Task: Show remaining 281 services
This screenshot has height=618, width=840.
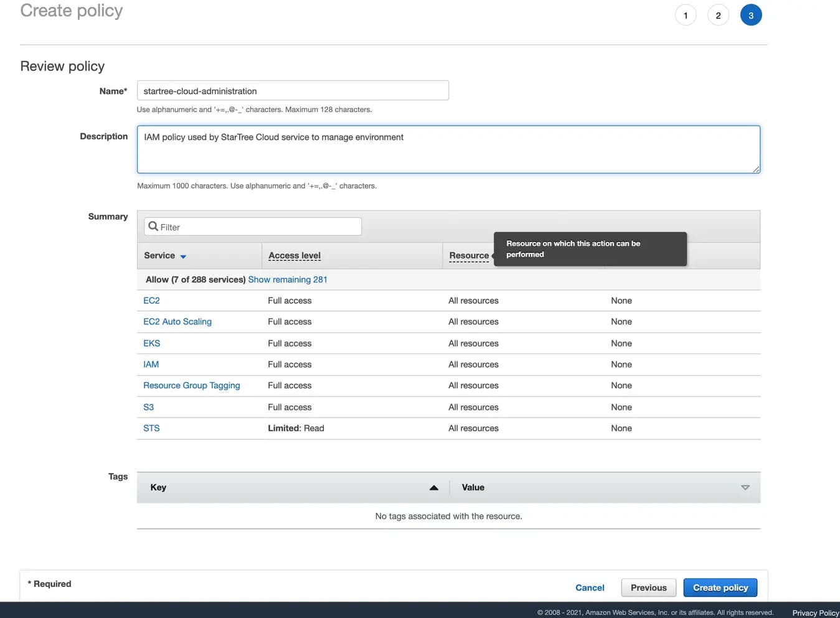Action: pyautogui.click(x=288, y=279)
